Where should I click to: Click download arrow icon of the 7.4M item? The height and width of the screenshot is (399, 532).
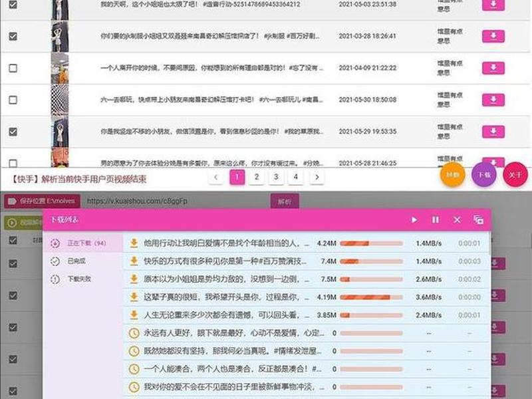(x=134, y=261)
